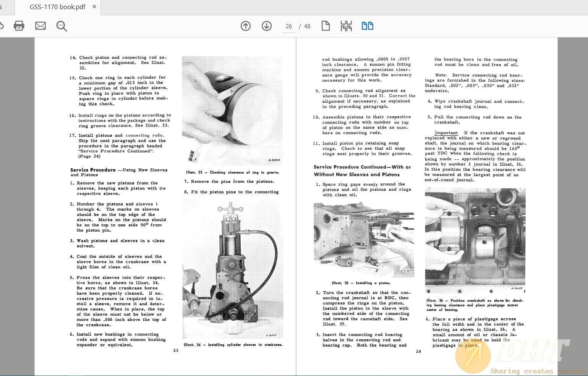Click caption 'Illust. 35 -- Installing a piston.'
Viewport: 588px width, 376px height.
(x=361, y=283)
